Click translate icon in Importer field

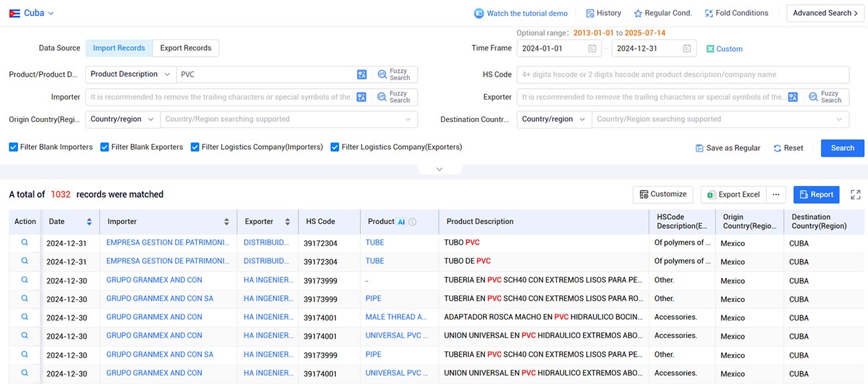click(362, 97)
